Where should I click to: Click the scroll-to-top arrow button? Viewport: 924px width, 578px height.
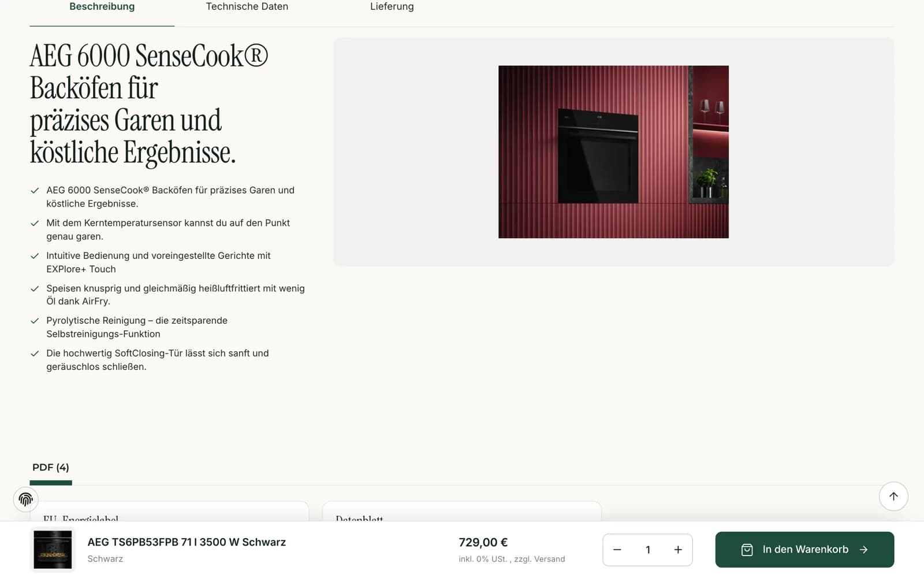pos(893,496)
